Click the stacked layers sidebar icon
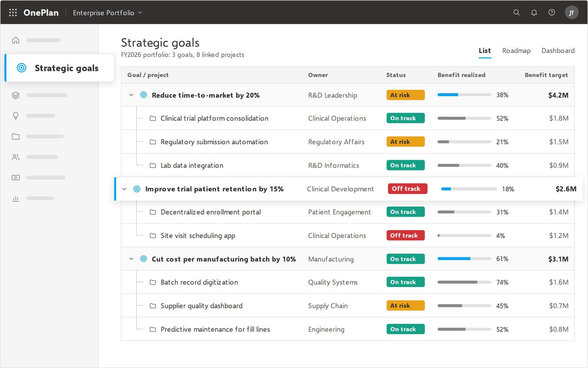 [15, 95]
